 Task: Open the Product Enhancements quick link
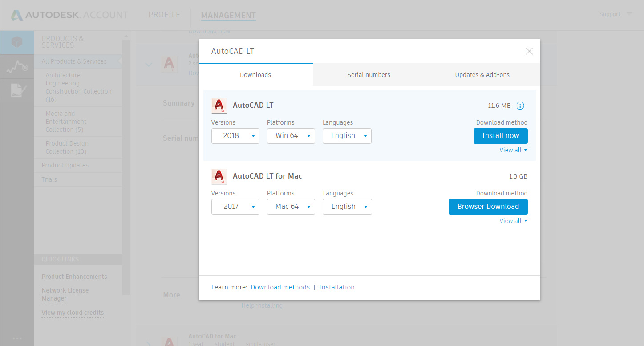pos(74,277)
